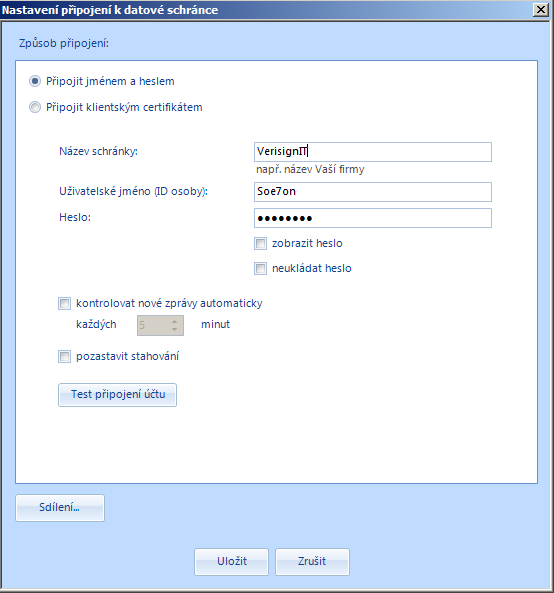Close the dialog with the X icon
This screenshot has height=593, width=554.
pos(541,9)
